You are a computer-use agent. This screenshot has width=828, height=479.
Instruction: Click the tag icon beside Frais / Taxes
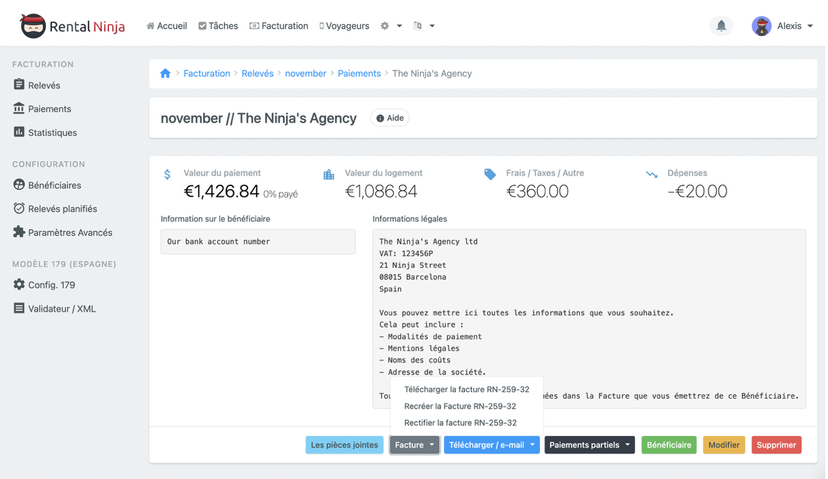coord(490,174)
